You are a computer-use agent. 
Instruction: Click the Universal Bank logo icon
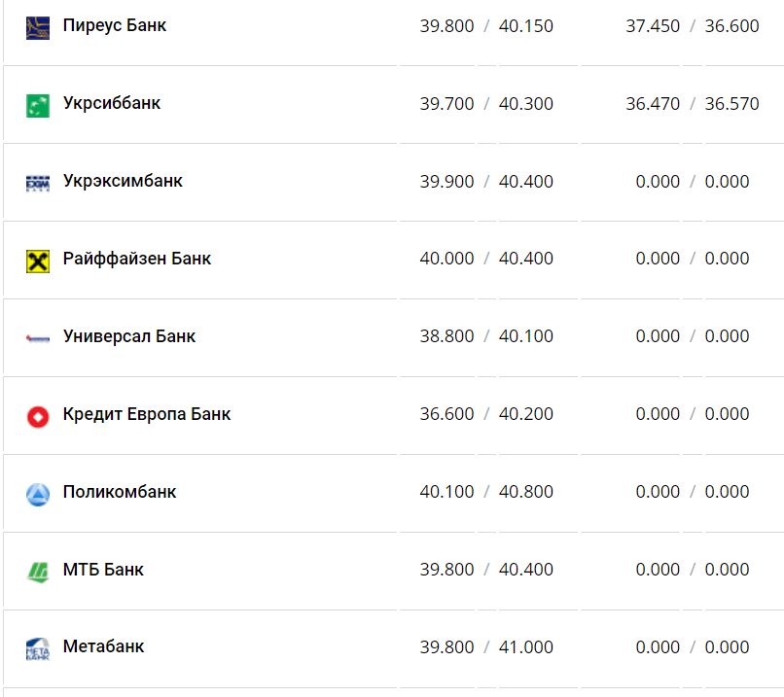point(38,338)
